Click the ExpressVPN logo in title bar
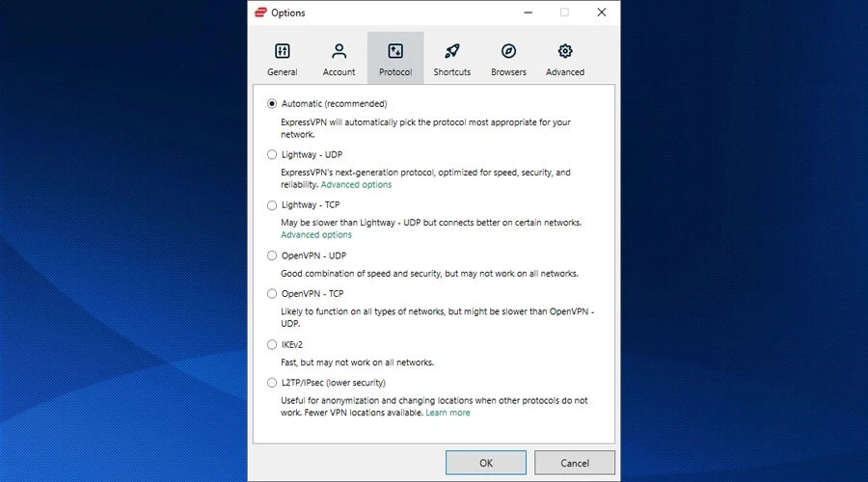This screenshot has width=868, height=482. (x=260, y=13)
